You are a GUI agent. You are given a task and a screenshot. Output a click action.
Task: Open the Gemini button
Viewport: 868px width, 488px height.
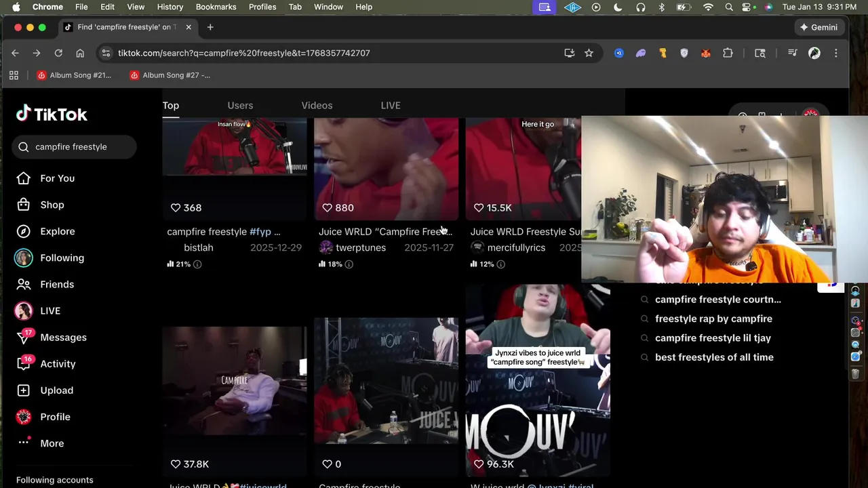(x=818, y=27)
